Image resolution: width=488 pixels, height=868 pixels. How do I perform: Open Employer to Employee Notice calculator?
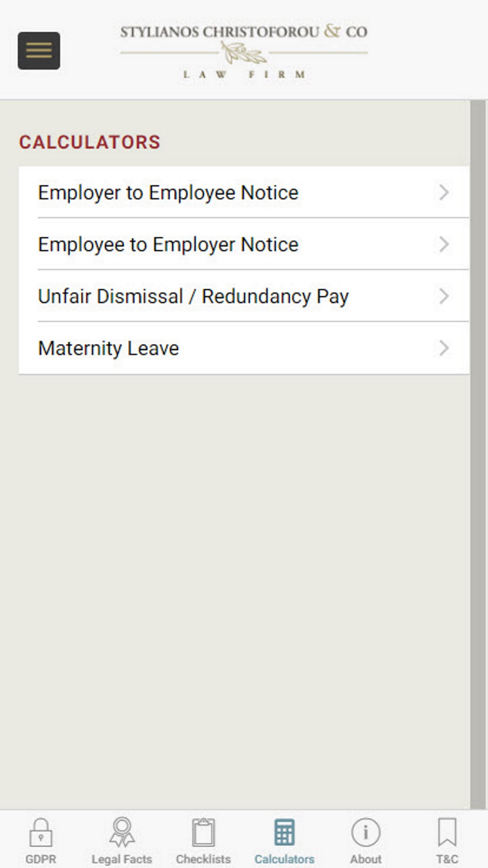click(244, 192)
